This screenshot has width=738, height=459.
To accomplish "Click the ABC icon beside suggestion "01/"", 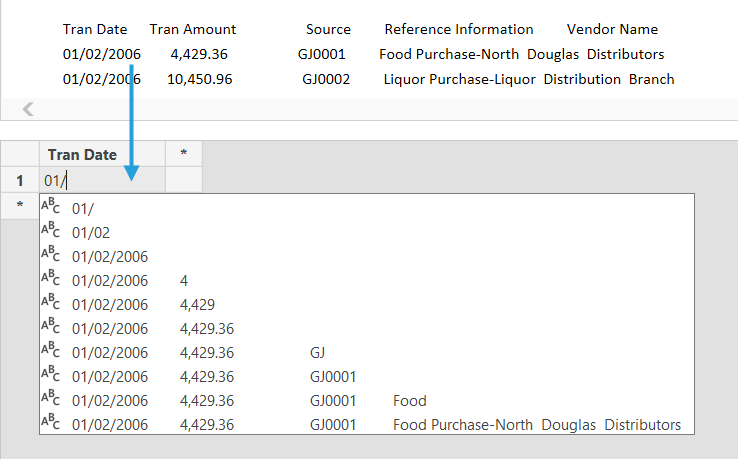I will [x=50, y=208].
